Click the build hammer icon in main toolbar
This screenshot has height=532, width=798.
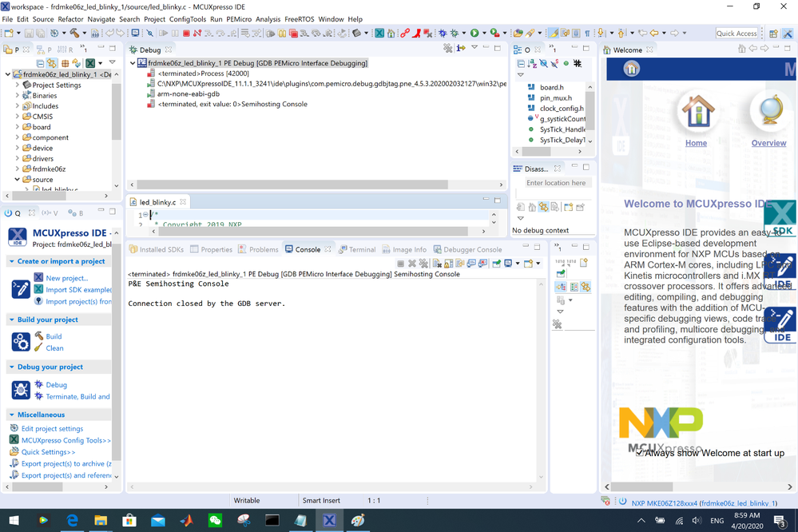[x=74, y=33]
